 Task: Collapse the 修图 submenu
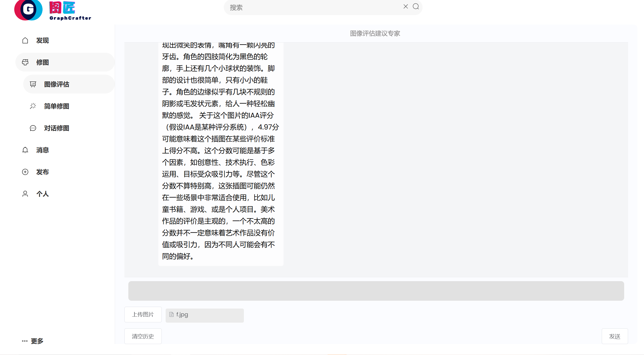coord(65,62)
